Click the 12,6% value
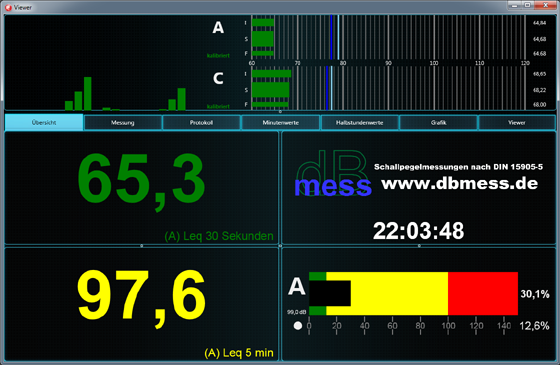This screenshot has width=560, height=365. coord(534,326)
